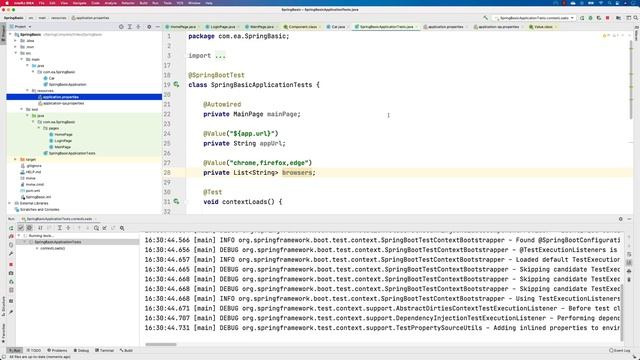Click editor vertical scrollbar
Image resolution: width=640 pixels, height=360 pixels.
631,80
